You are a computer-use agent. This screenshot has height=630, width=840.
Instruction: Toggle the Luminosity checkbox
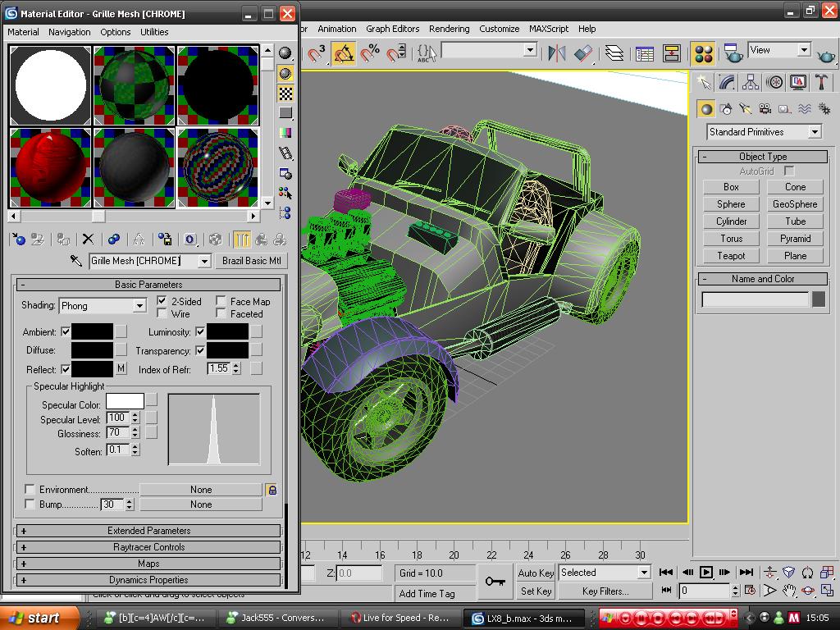pyautogui.click(x=200, y=331)
